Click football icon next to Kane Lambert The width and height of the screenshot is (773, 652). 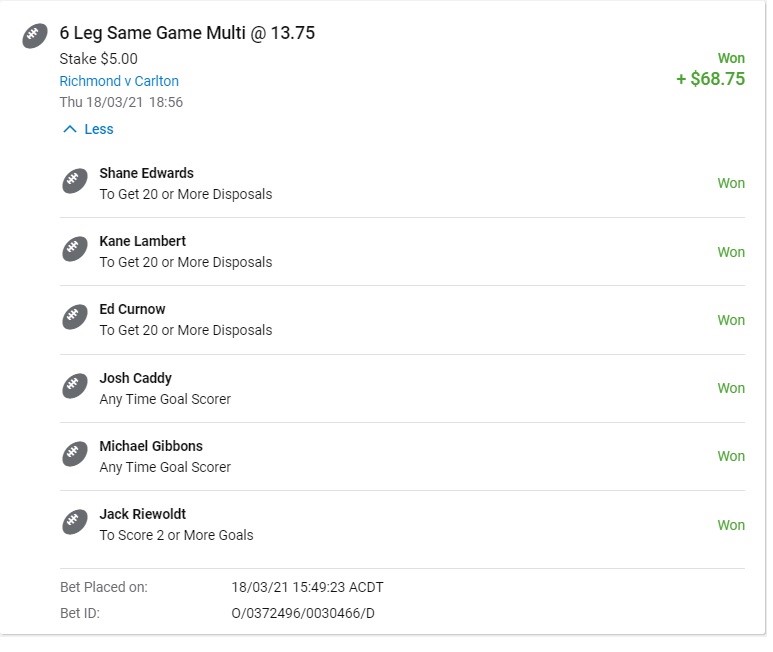click(74, 250)
